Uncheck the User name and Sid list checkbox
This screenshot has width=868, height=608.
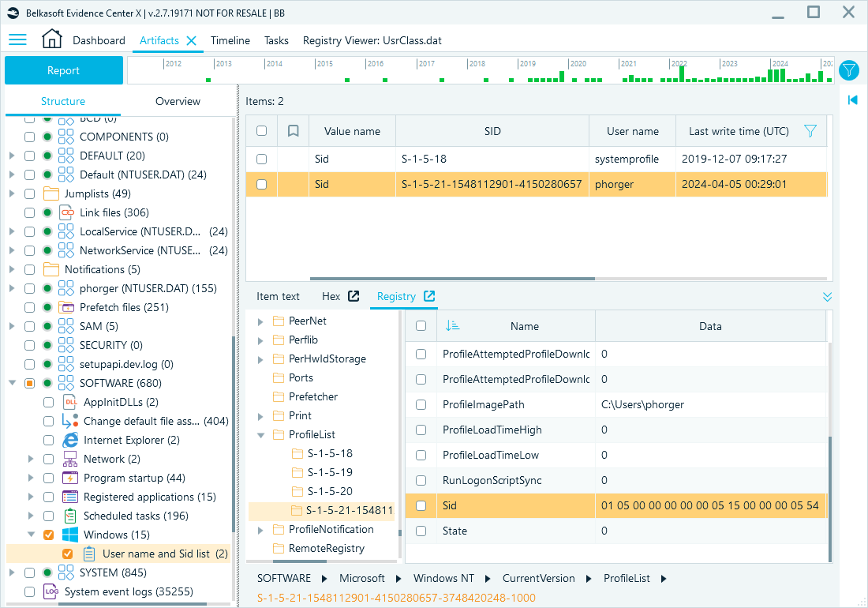[68, 554]
